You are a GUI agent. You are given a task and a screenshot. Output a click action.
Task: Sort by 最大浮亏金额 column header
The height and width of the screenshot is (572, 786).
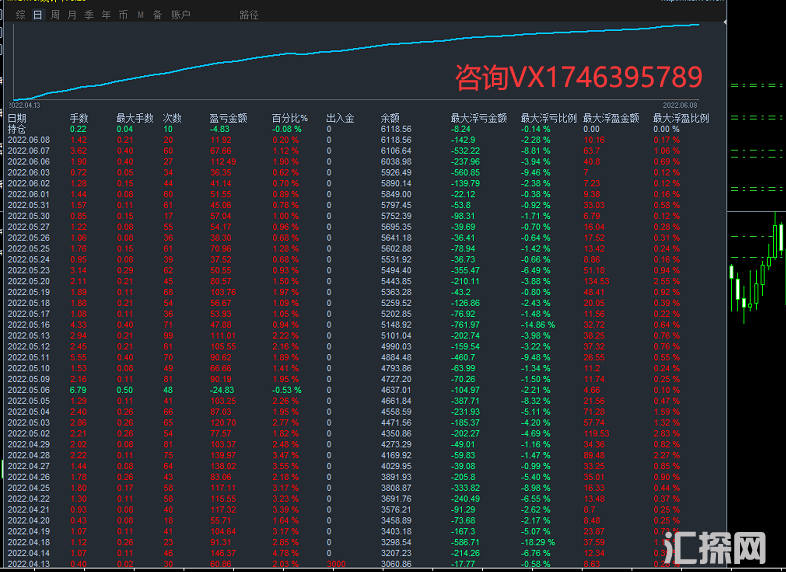tap(476, 118)
